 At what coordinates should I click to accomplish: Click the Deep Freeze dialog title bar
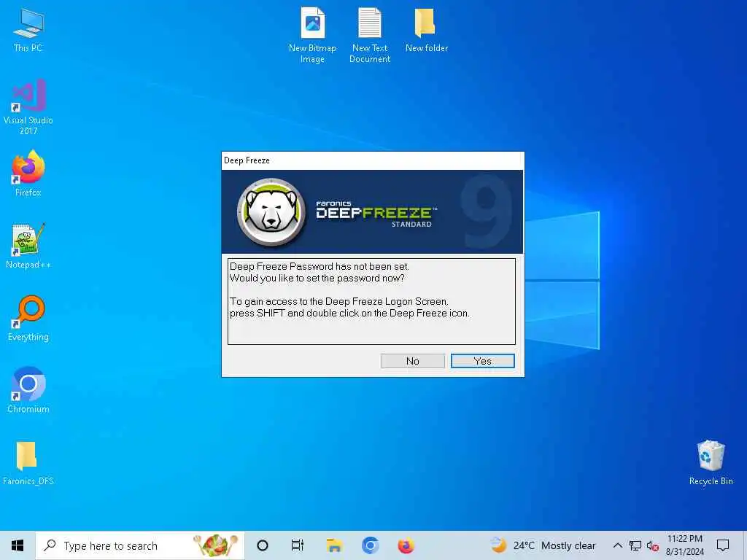373,160
